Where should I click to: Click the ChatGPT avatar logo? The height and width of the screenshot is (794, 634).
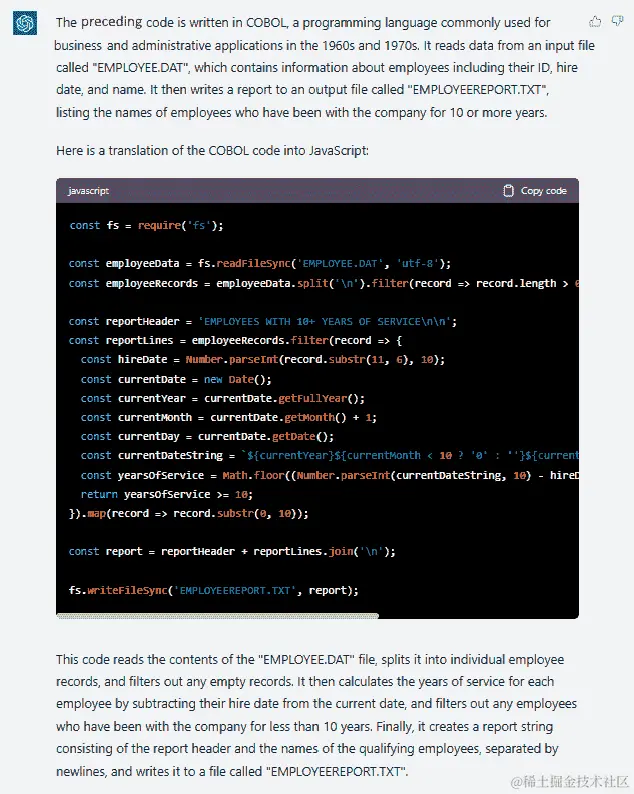(25, 23)
